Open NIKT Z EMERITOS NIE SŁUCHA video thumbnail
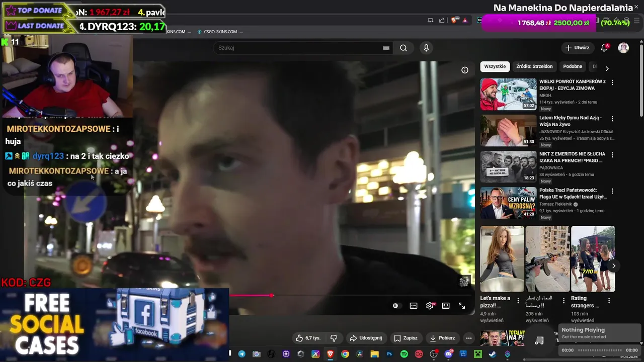The width and height of the screenshot is (644, 362). coord(508,166)
